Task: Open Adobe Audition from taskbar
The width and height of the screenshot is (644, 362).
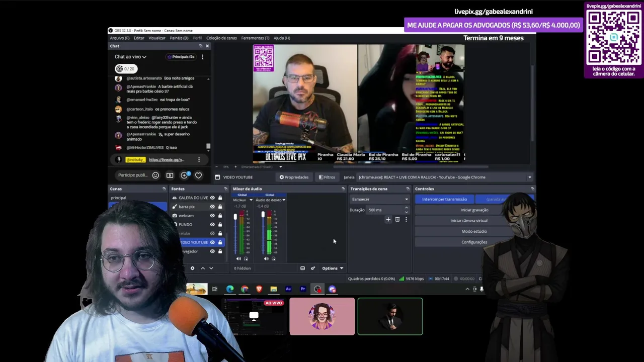Action: click(x=288, y=289)
